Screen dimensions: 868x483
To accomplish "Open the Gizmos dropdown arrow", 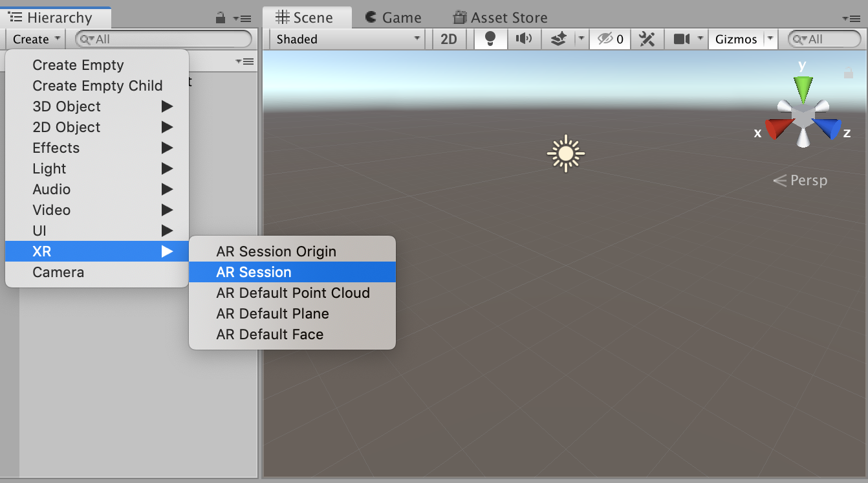I will point(770,39).
